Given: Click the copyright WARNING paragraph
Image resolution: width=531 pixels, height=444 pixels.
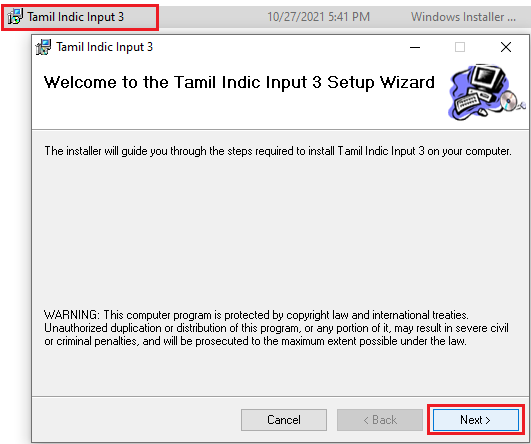Looking at the screenshot, I should [x=276, y=328].
